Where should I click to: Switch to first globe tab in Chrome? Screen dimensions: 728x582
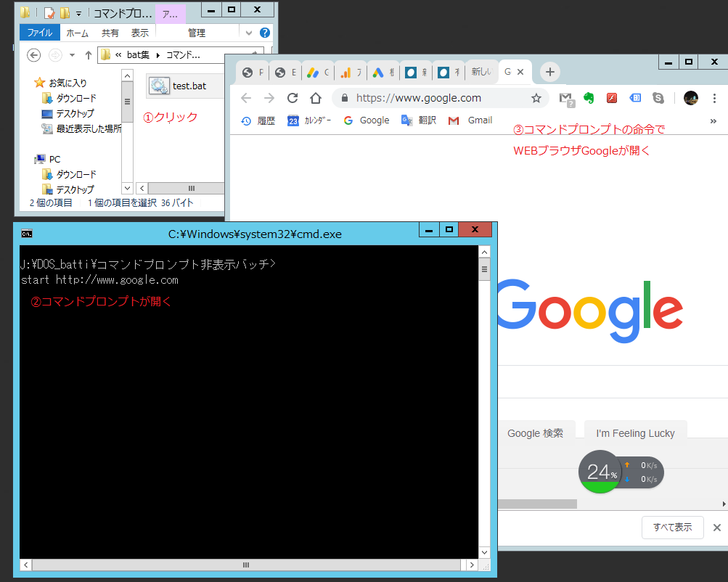(x=253, y=73)
